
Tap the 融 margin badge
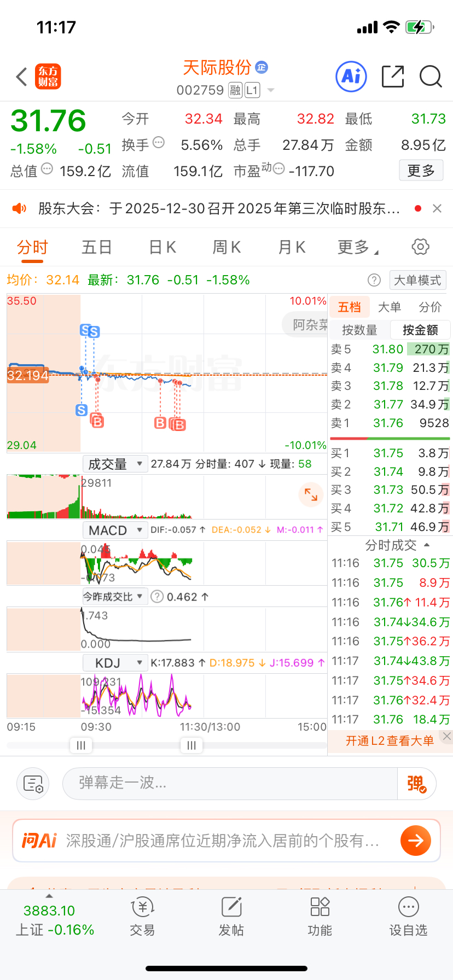click(x=235, y=90)
